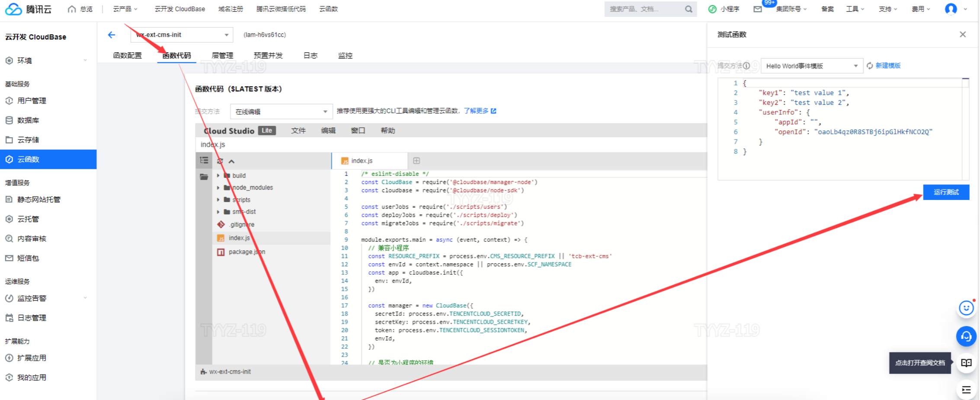
Task: Open the 总览 overview home link
Action: (80, 9)
